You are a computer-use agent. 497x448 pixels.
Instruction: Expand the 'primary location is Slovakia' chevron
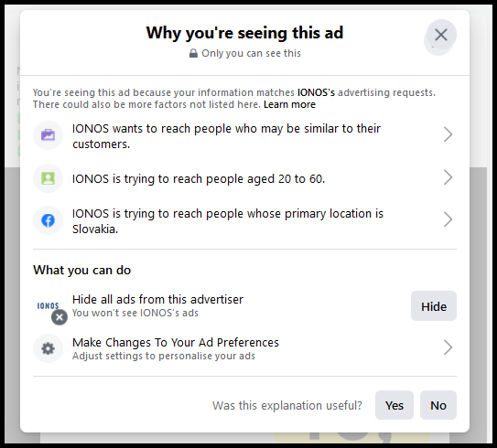pos(448,219)
